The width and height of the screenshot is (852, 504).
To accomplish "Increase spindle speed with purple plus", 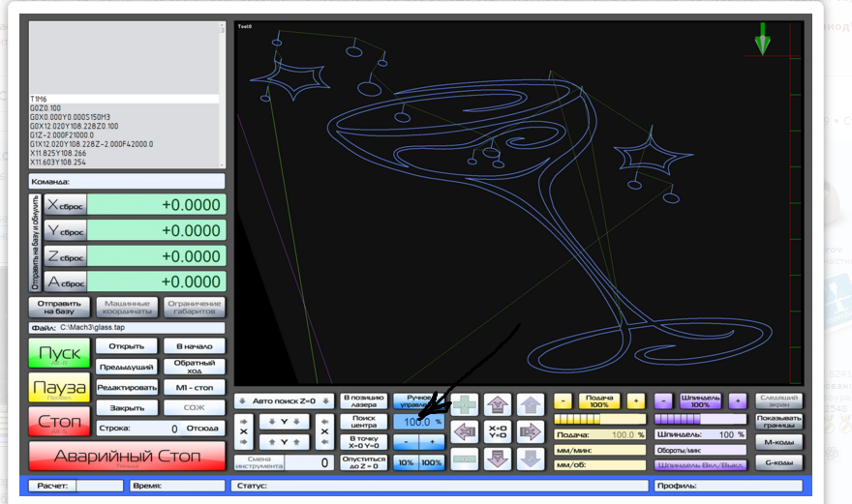I will [738, 401].
